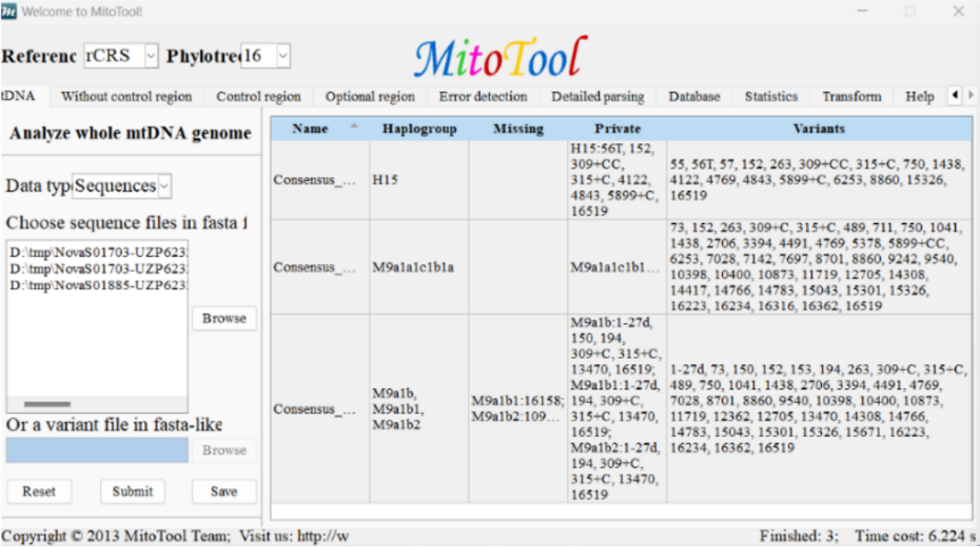The height and width of the screenshot is (547, 980).
Task: Open the Error detection tab
Action: click(x=482, y=97)
